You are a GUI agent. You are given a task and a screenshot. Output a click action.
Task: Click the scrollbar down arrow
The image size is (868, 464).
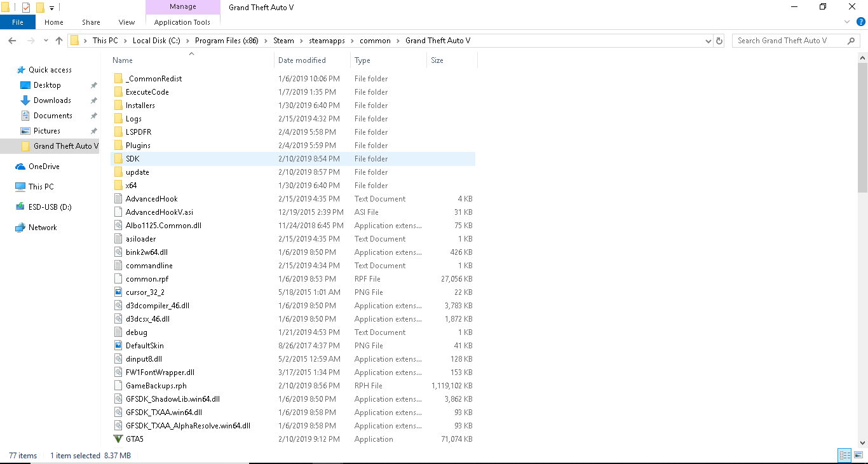(x=862, y=442)
